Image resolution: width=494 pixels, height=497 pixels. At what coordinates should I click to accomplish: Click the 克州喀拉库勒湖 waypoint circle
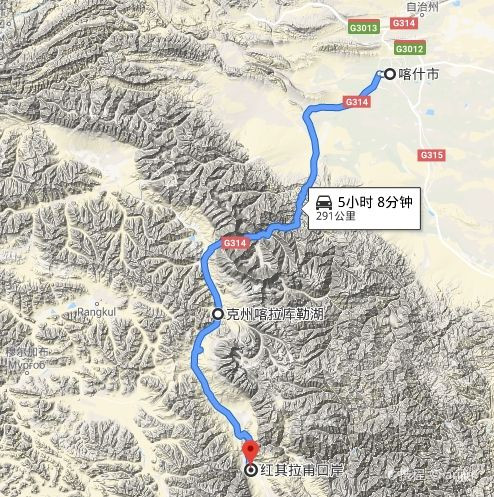coord(218,314)
